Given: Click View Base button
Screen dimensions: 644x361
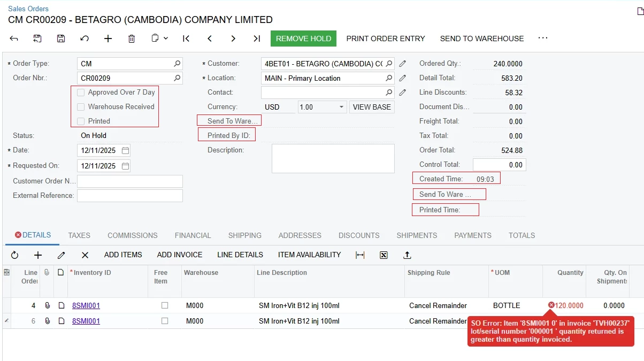Looking at the screenshot, I should 372,107.
